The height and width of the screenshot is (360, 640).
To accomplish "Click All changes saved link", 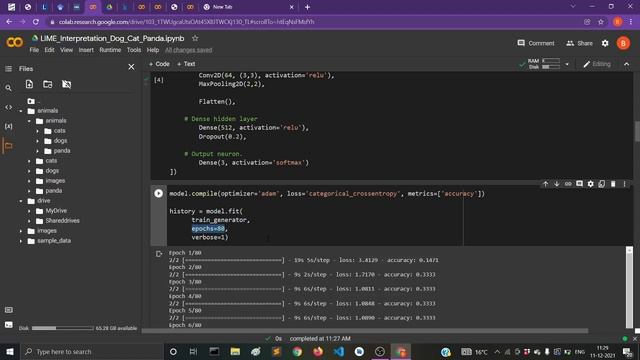I will tap(189, 50).
